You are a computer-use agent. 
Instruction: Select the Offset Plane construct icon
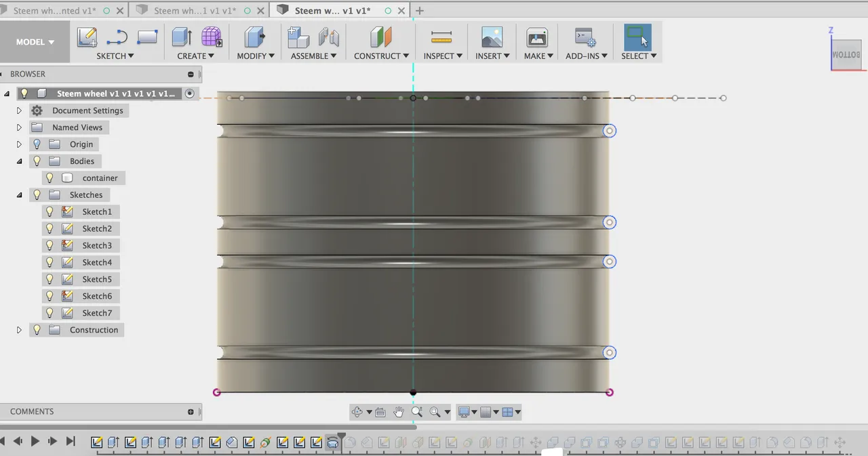point(381,37)
